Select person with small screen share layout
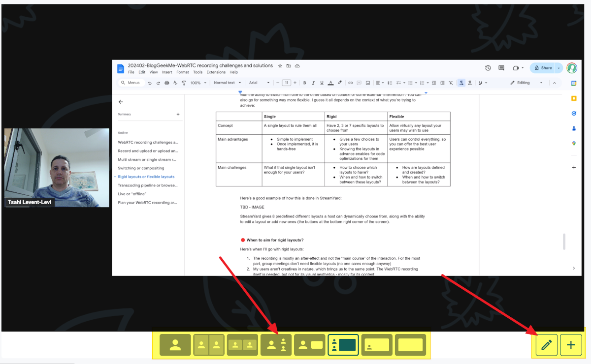The width and height of the screenshot is (591, 364). tap(309, 345)
